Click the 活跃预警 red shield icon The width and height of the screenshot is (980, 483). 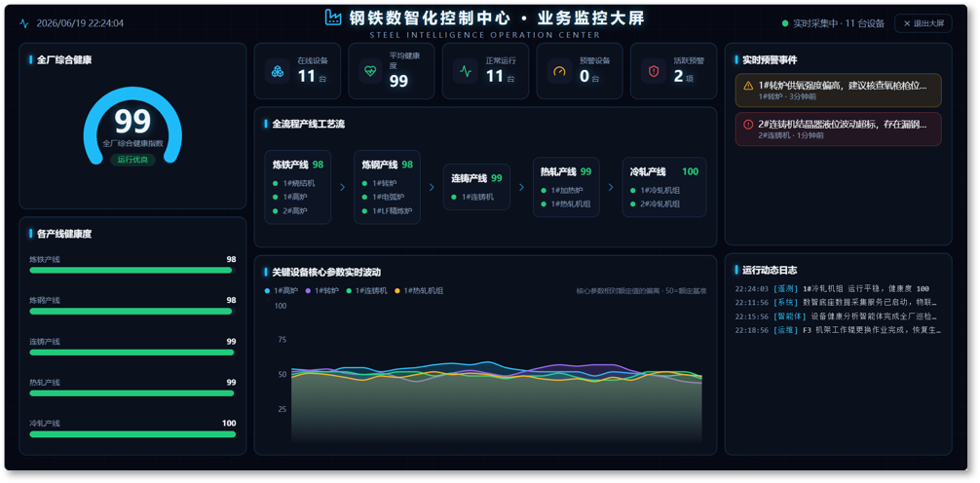click(x=654, y=71)
